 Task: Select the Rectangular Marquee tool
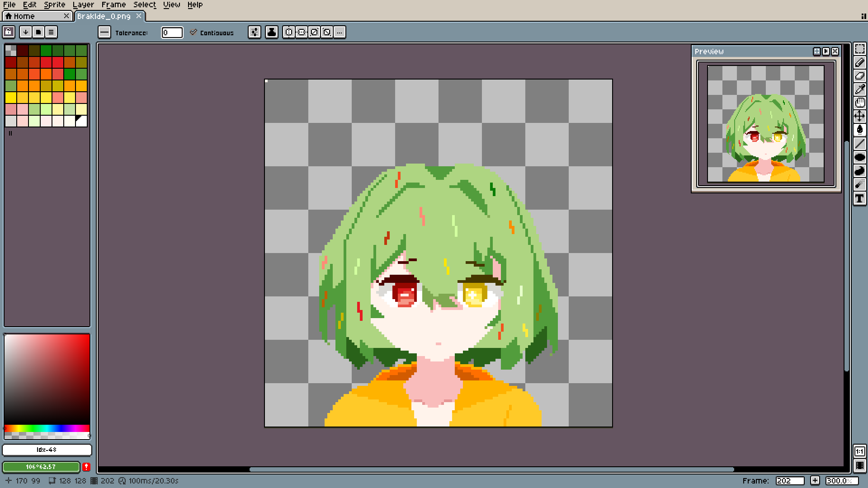tap(859, 49)
